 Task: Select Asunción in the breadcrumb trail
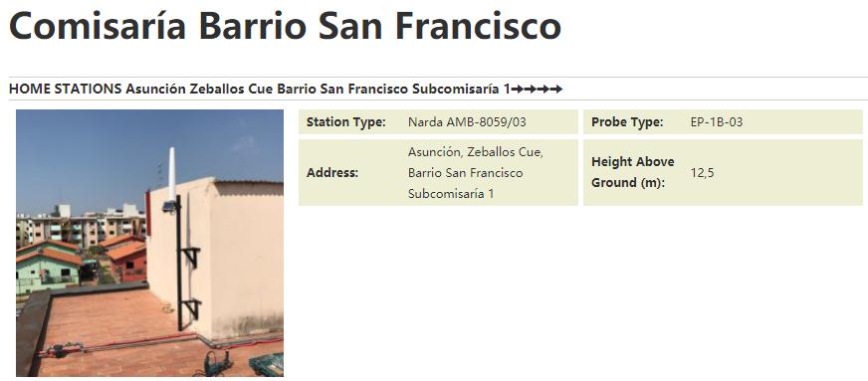(x=155, y=89)
